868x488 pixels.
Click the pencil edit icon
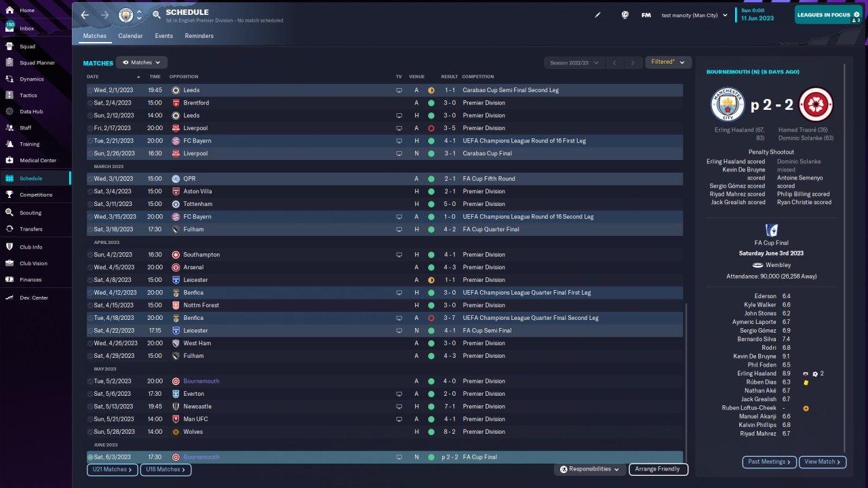[x=598, y=15]
